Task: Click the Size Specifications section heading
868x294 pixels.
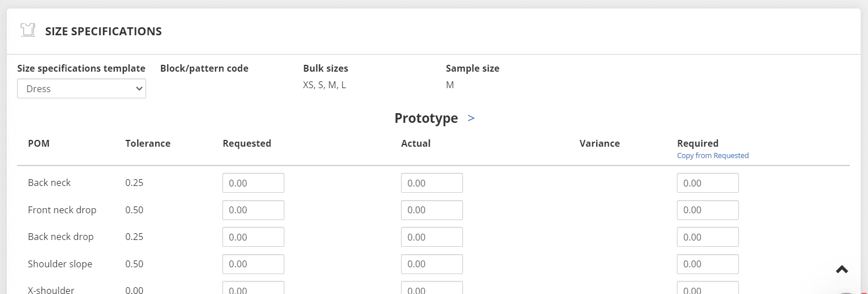Action: point(104,31)
